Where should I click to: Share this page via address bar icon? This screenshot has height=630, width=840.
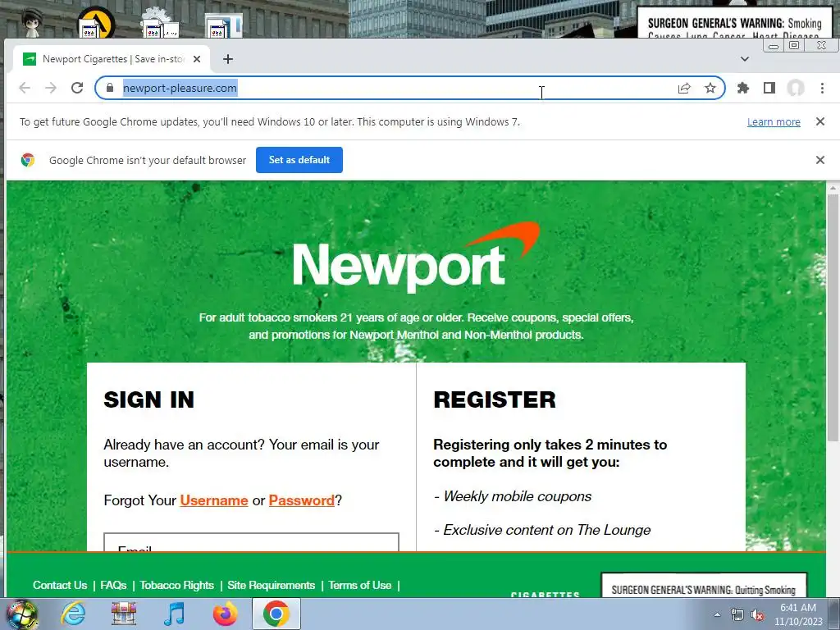tap(684, 88)
